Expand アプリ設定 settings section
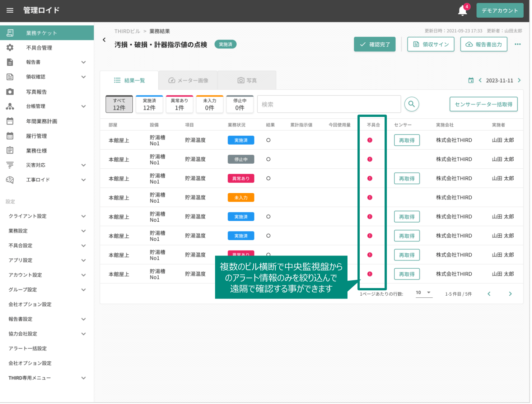The height and width of the screenshot is (404, 532). (x=84, y=260)
